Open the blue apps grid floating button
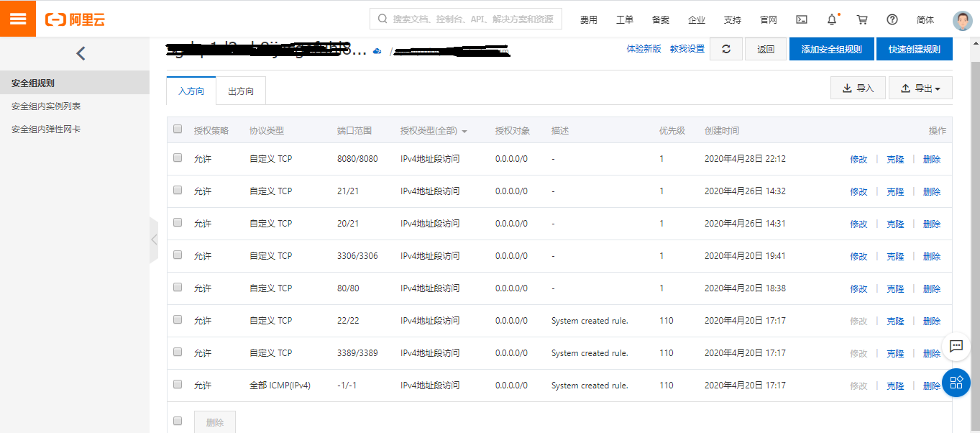The height and width of the screenshot is (433, 980). coord(956,383)
